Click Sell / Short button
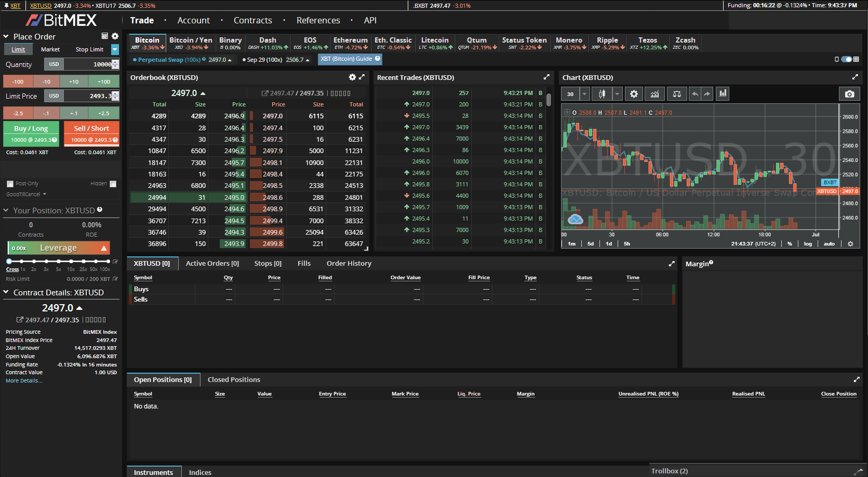Viewport: 868px width, 477px height. click(91, 133)
